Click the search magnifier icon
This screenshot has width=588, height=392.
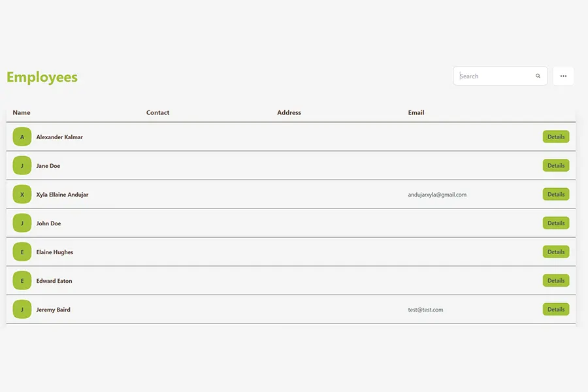[x=538, y=76]
